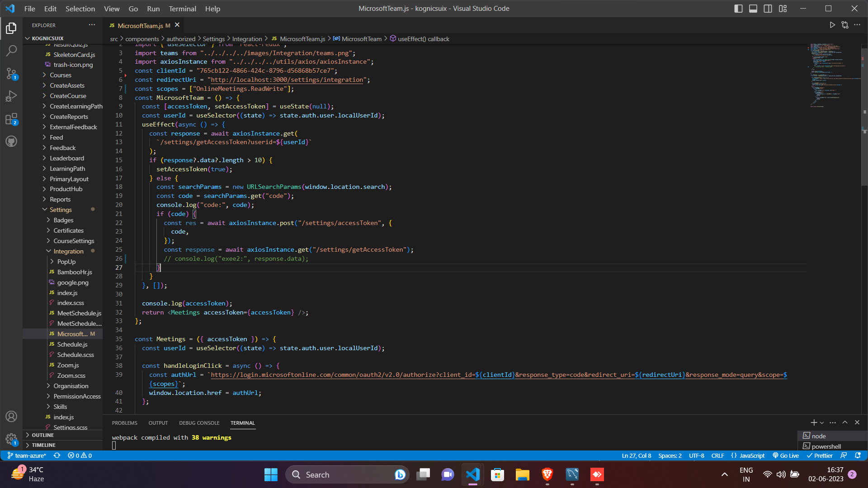Open the Selection menu
868x488 pixels.
pyautogui.click(x=80, y=9)
